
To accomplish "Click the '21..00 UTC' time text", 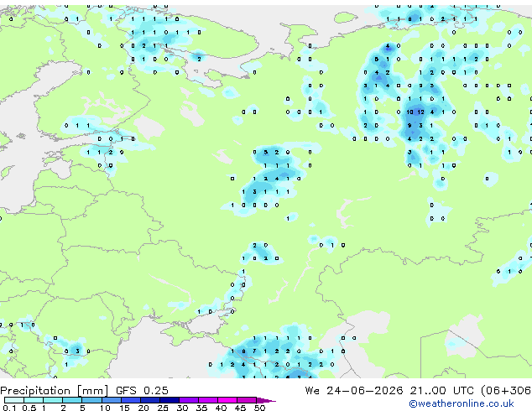I will click(x=441, y=391).
